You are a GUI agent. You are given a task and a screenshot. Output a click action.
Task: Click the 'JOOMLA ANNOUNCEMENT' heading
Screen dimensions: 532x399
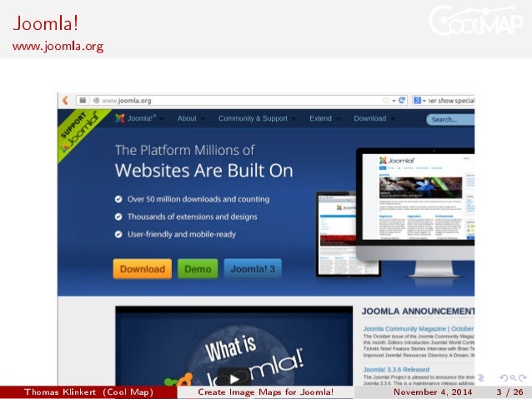418,312
